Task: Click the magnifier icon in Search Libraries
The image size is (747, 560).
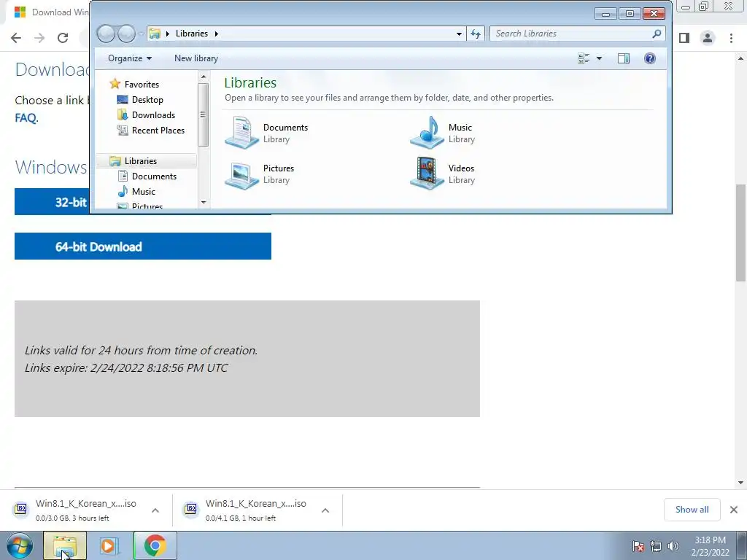Action: point(657,34)
